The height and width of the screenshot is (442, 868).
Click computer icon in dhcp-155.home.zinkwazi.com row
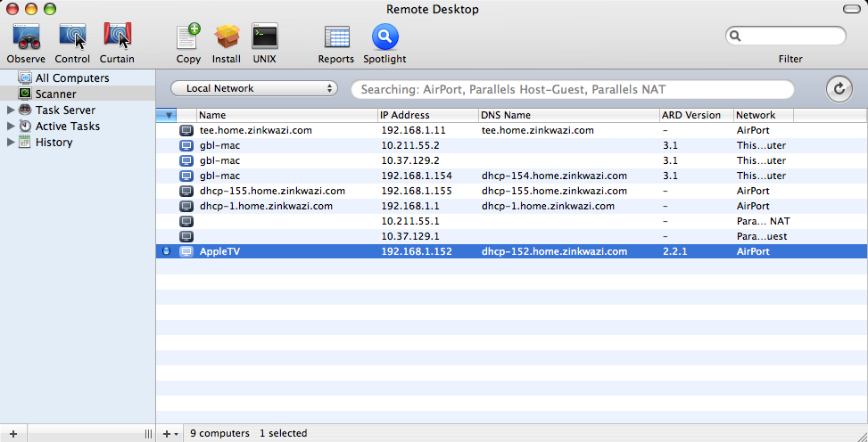[186, 191]
